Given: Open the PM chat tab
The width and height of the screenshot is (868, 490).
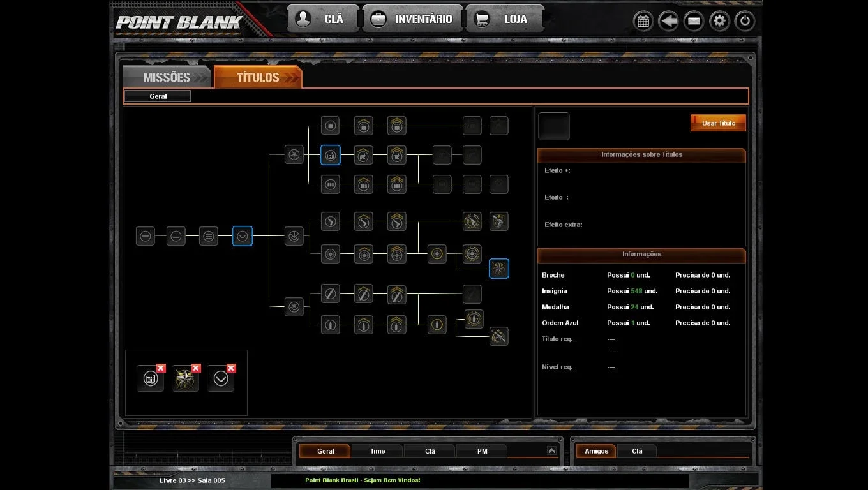Looking at the screenshot, I should tap(482, 451).
